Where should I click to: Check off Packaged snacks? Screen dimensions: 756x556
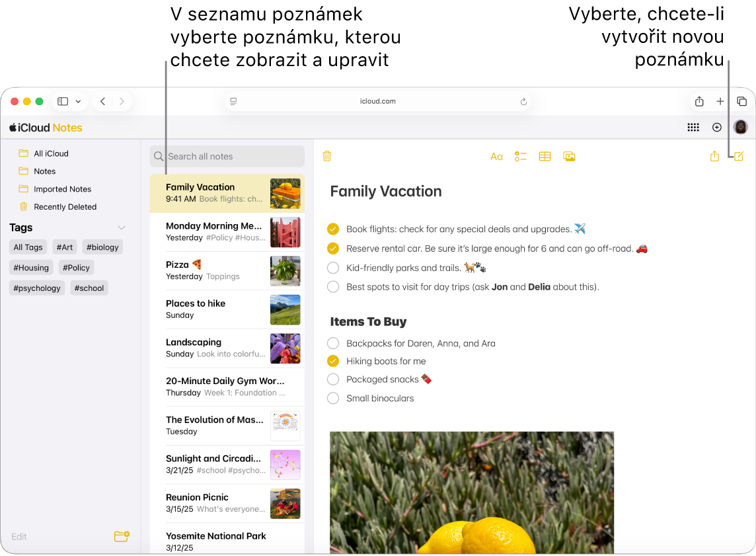[332, 379]
